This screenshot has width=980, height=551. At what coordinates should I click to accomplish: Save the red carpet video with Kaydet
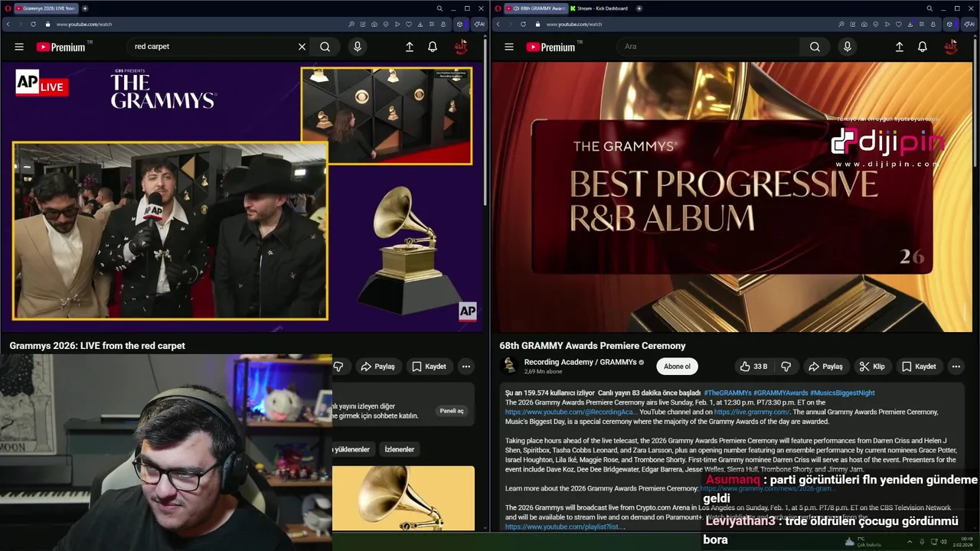point(430,367)
